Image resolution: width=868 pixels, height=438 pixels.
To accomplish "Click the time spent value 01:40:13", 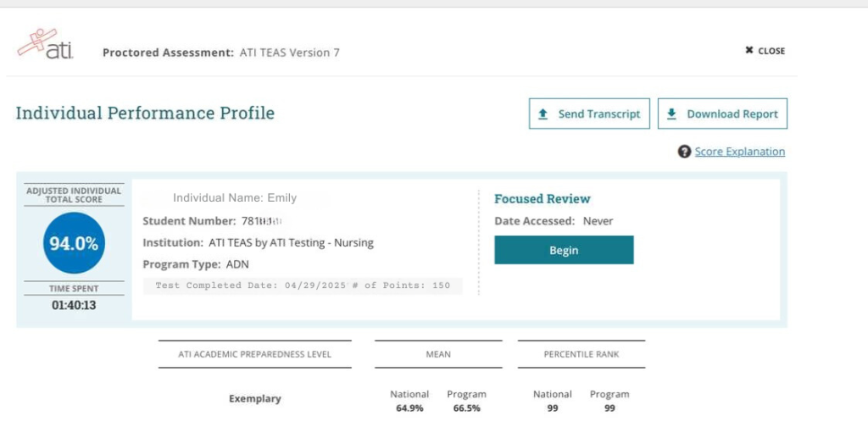I will pos(74,305).
